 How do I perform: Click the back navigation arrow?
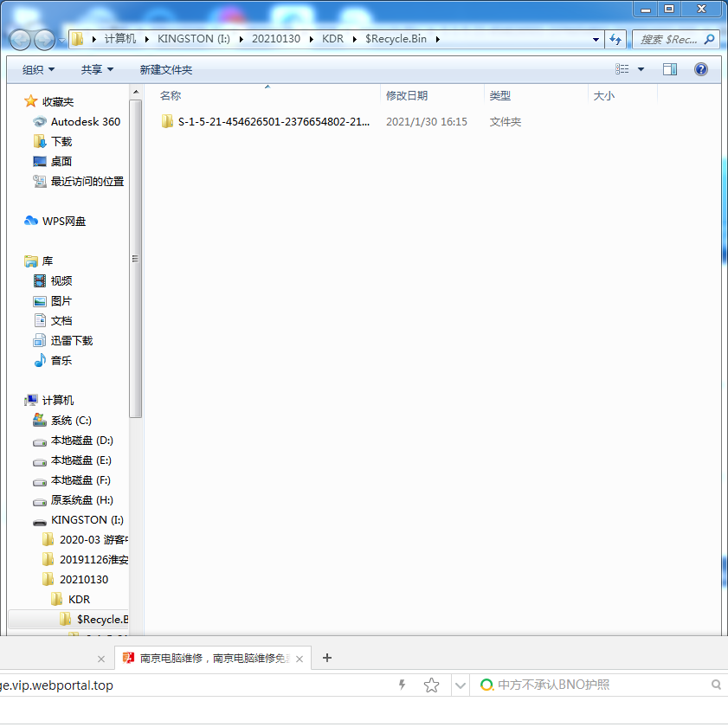[x=21, y=39]
